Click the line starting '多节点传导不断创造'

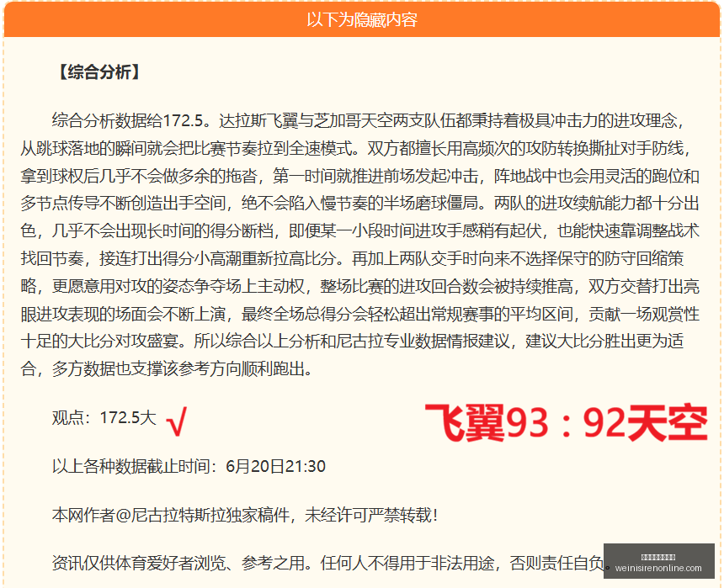click(x=360, y=204)
